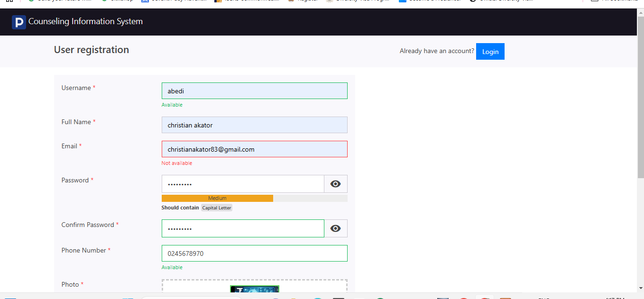Focus the Username field containing abedi
Image resolution: width=644 pixels, height=299 pixels.
(254, 91)
